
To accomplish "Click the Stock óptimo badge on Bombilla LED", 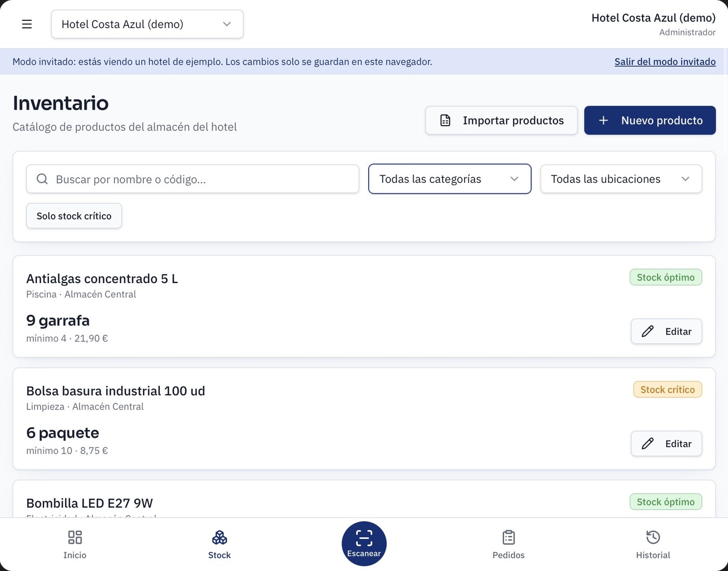I will [x=666, y=502].
